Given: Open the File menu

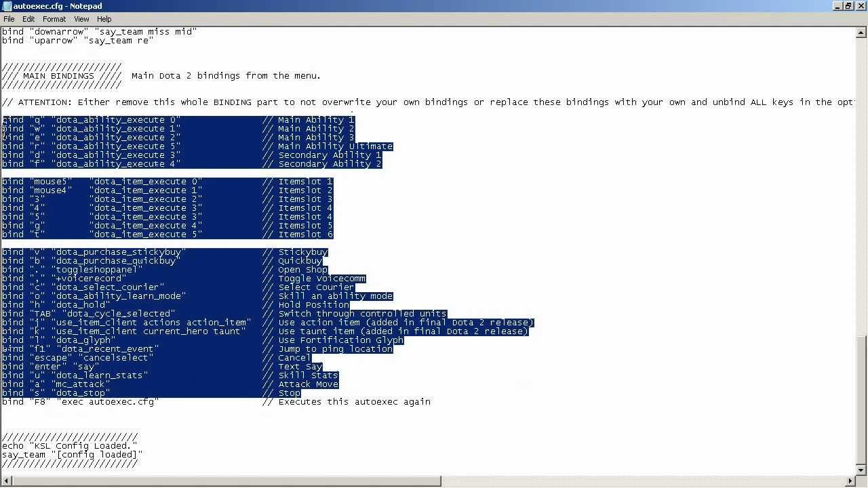Looking at the screenshot, I should (9, 19).
